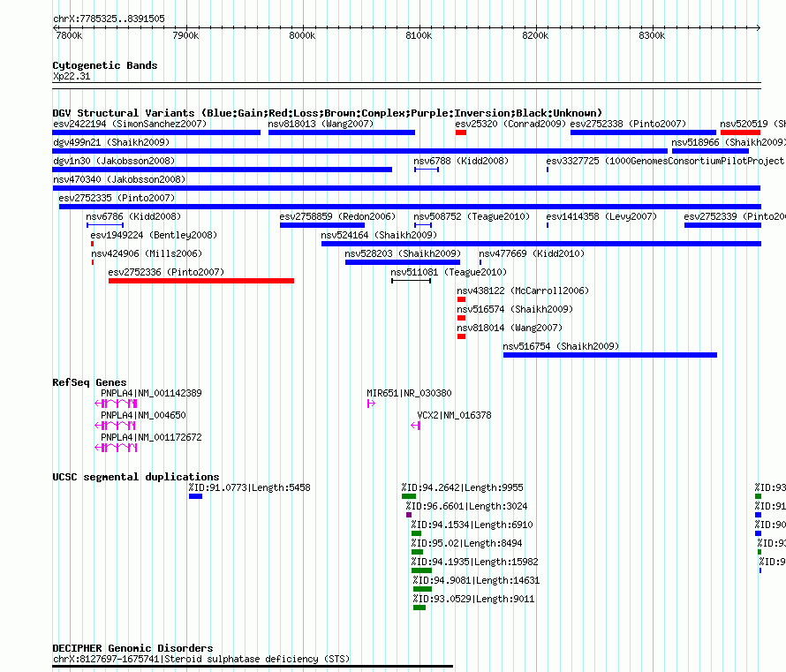Open the DECIPHER Genomic Disorders track title
Screen dimensions: 786x672
pyautogui.click(x=132, y=648)
